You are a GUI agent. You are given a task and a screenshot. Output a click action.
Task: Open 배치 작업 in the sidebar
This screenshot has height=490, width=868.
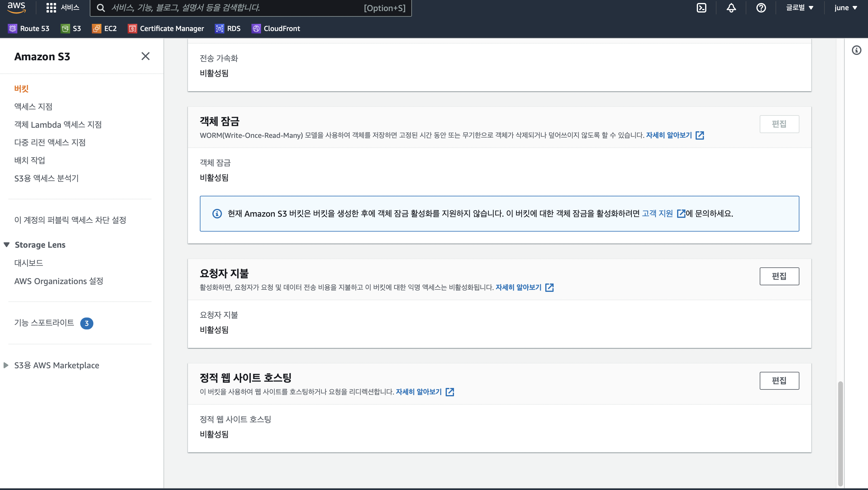(x=30, y=160)
